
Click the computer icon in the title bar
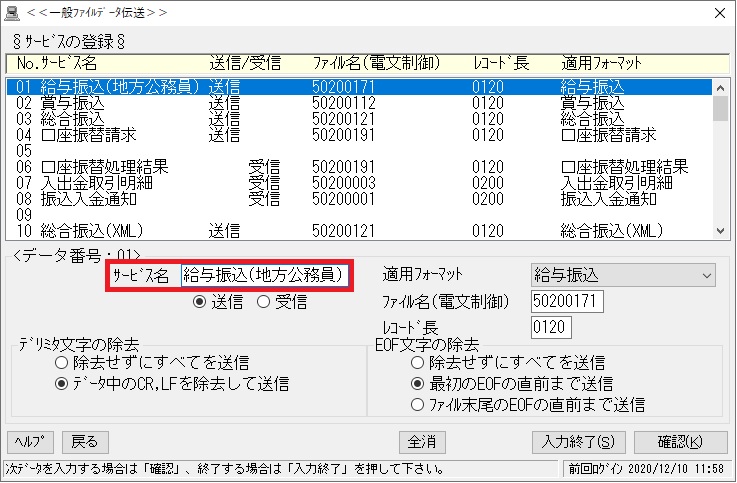click(x=12, y=13)
